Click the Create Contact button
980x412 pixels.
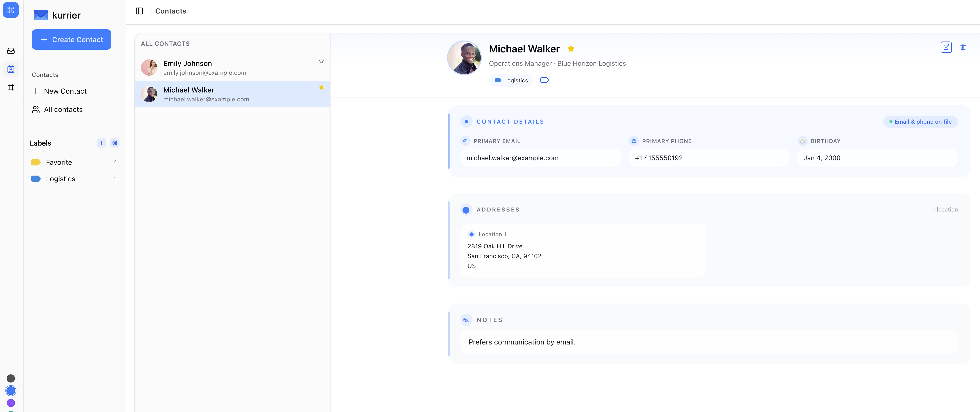[71, 40]
